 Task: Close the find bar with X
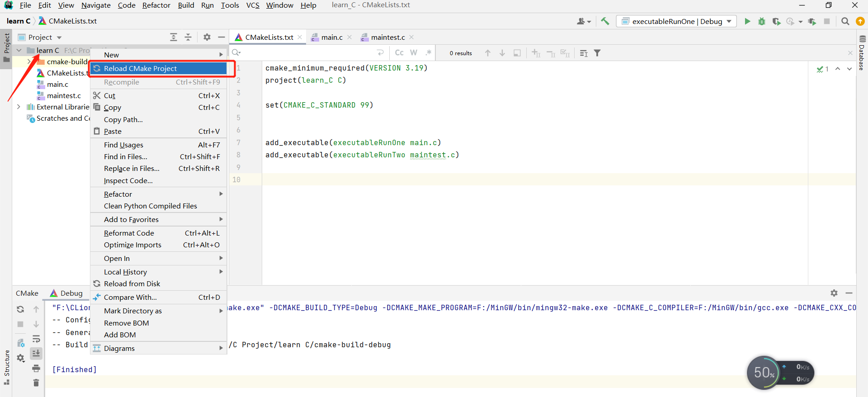tap(850, 53)
